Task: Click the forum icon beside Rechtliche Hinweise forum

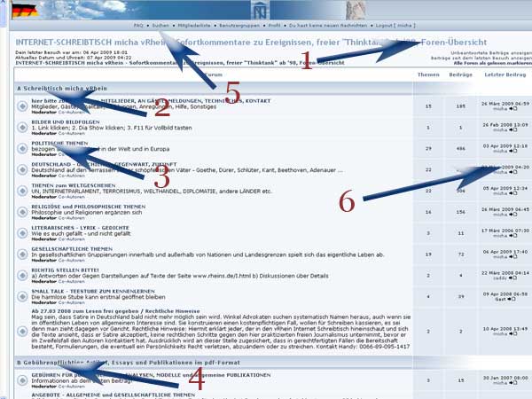Action: tap(22, 331)
